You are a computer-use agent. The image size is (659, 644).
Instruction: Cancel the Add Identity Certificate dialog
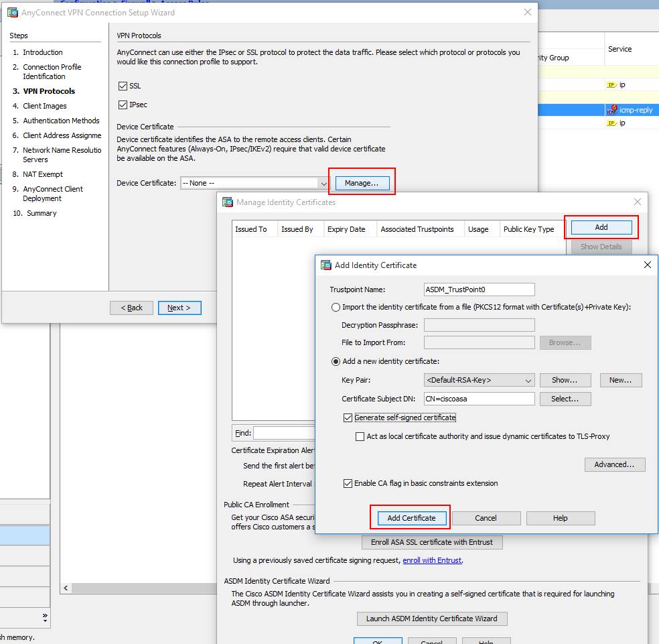[486, 518]
